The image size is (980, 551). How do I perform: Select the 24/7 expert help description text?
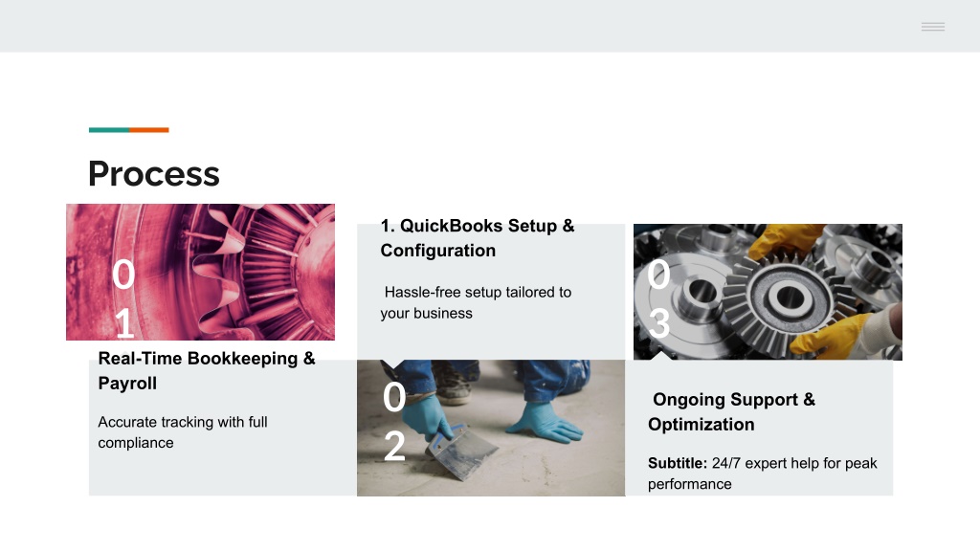tap(763, 474)
